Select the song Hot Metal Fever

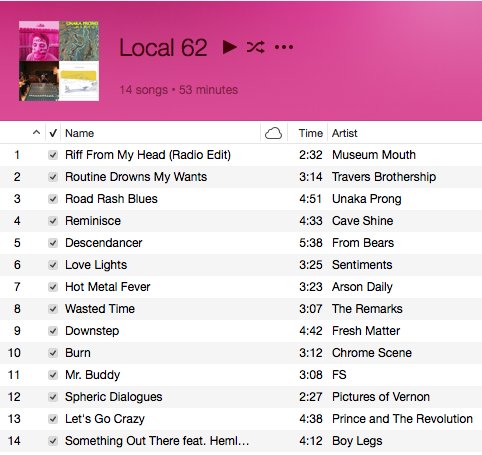108,287
